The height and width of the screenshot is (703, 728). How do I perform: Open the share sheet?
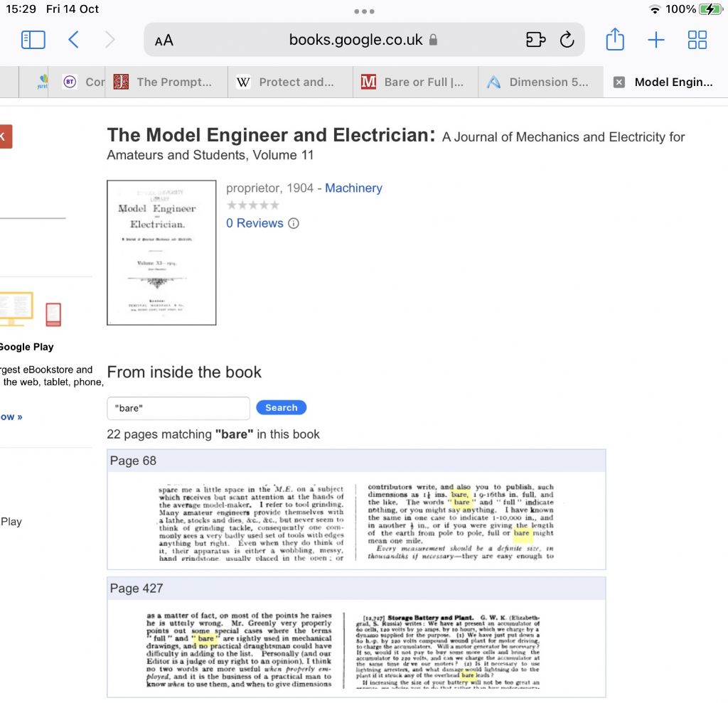(615, 39)
